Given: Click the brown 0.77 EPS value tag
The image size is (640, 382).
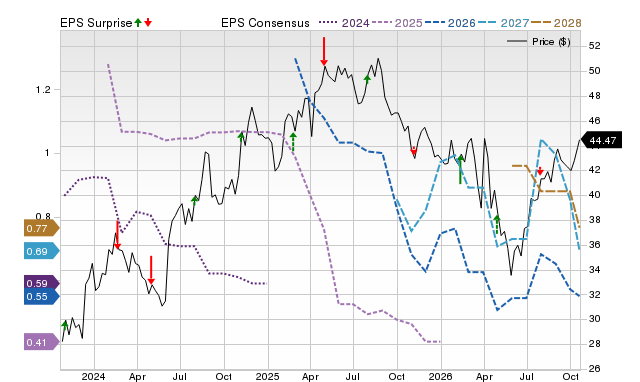Looking at the screenshot, I should (x=42, y=229).
